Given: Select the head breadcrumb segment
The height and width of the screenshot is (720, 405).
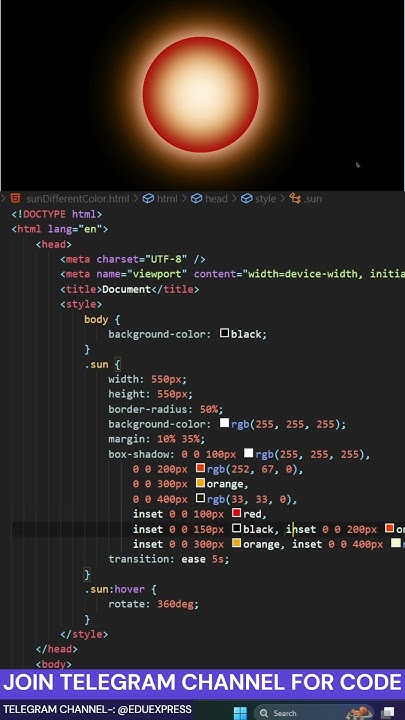Looking at the screenshot, I should pyautogui.click(x=209, y=199).
